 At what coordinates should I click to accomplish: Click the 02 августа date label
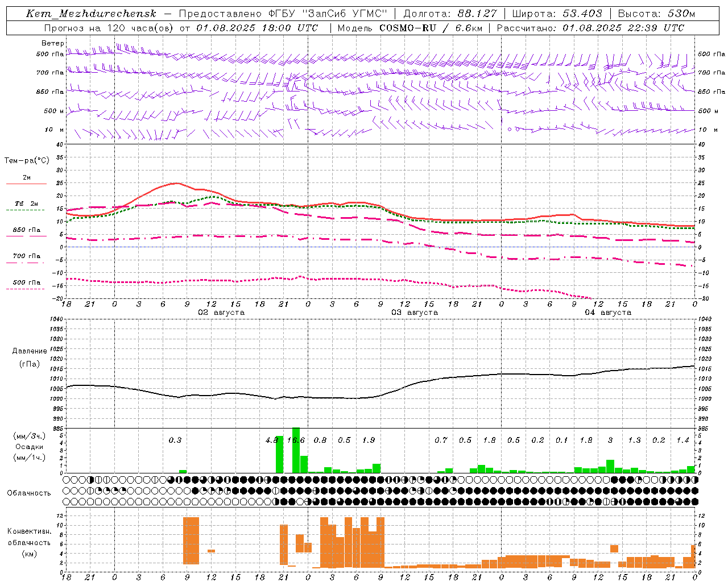pyautogui.click(x=221, y=313)
